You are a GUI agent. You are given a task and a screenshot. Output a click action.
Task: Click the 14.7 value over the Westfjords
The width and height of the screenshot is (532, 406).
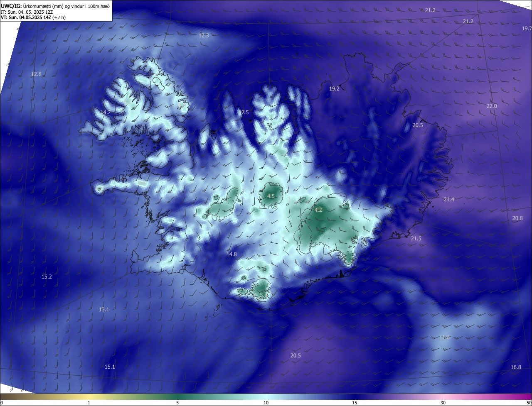(106, 112)
